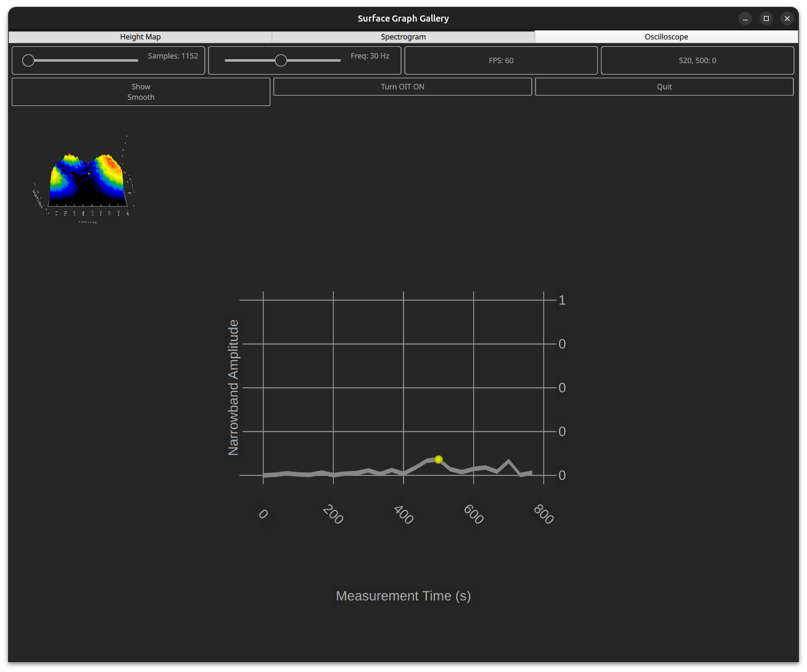The width and height of the screenshot is (807, 672).
Task: Select the Oscilloscope tab
Action: point(666,37)
